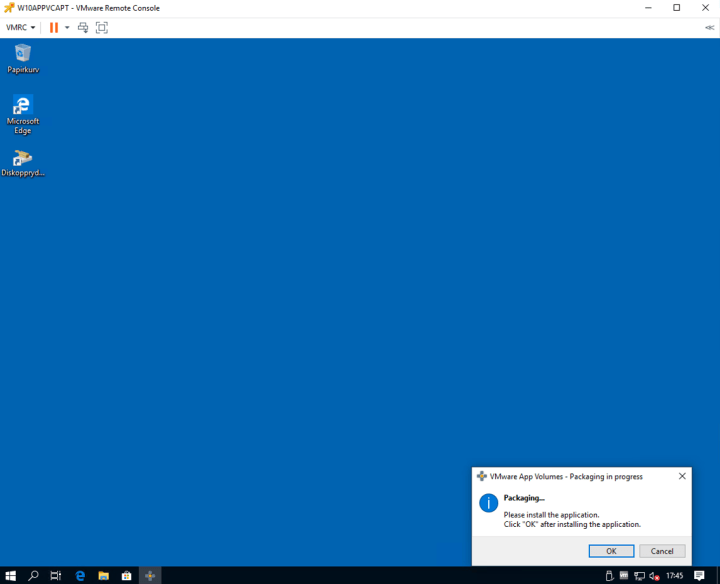The image size is (720, 584).
Task: Select Microsoft Edge desktop shortcut
Action: [x=22, y=113]
